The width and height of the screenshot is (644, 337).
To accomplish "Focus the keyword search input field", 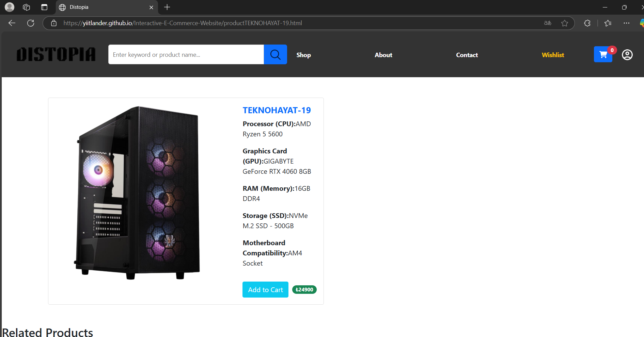I will pyautogui.click(x=186, y=54).
